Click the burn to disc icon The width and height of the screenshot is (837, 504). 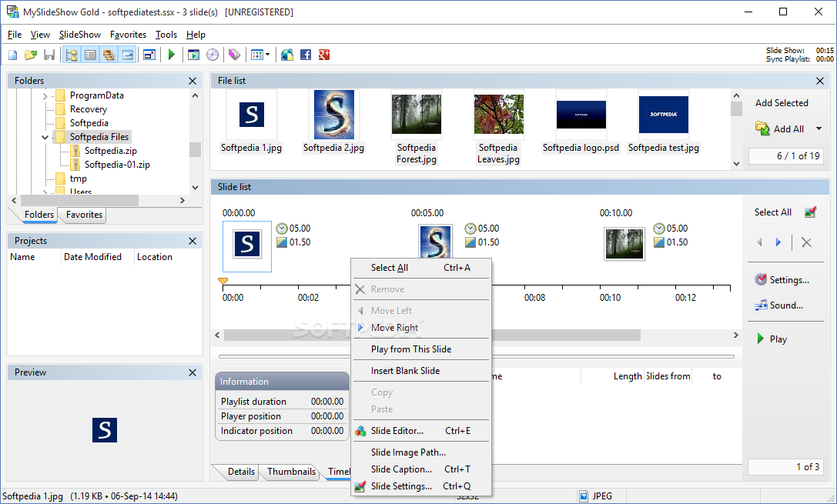tap(213, 55)
